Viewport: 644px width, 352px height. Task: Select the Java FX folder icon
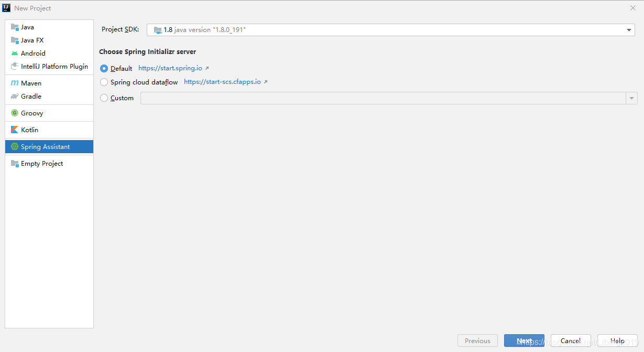click(x=15, y=40)
